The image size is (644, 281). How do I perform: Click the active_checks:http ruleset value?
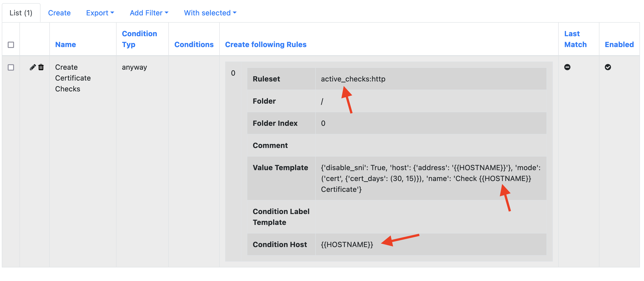353,79
